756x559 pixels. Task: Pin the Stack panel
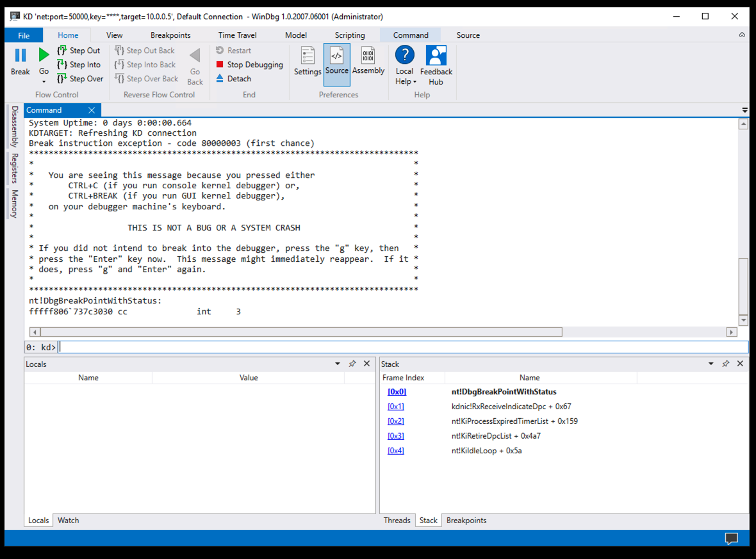point(726,364)
